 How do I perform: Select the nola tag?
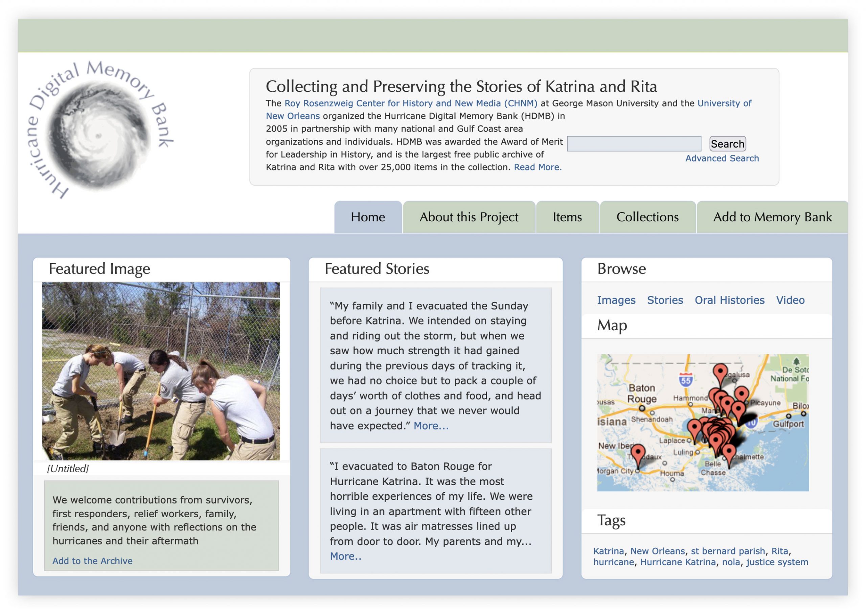click(x=731, y=562)
